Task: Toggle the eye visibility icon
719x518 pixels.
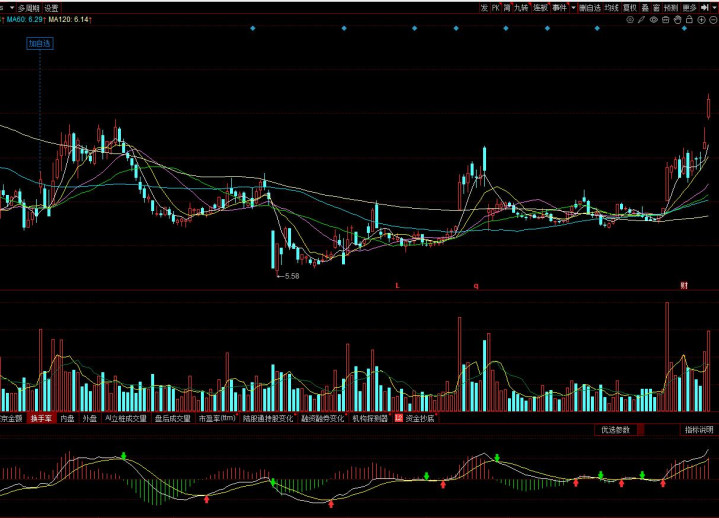Action: pyautogui.click(x=654, y=19)
